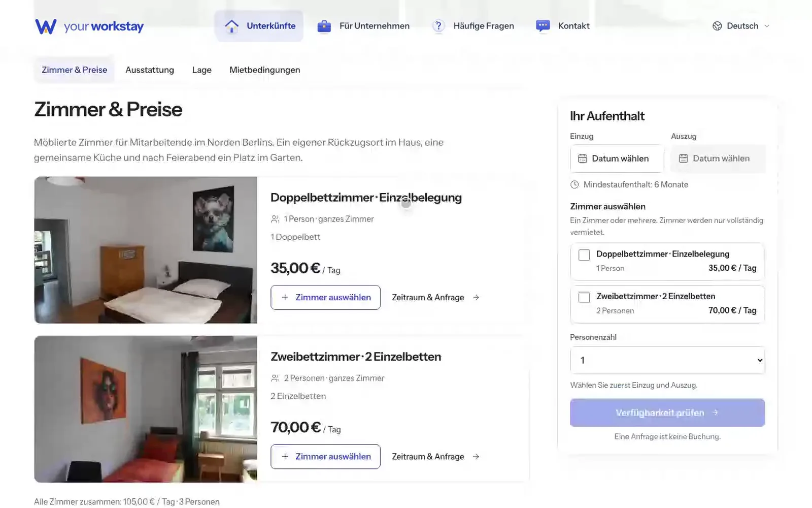This screenshot has height=508, width=812.
Task: Open the Doppelbettzimmer room photo
Action: (146, 250)
